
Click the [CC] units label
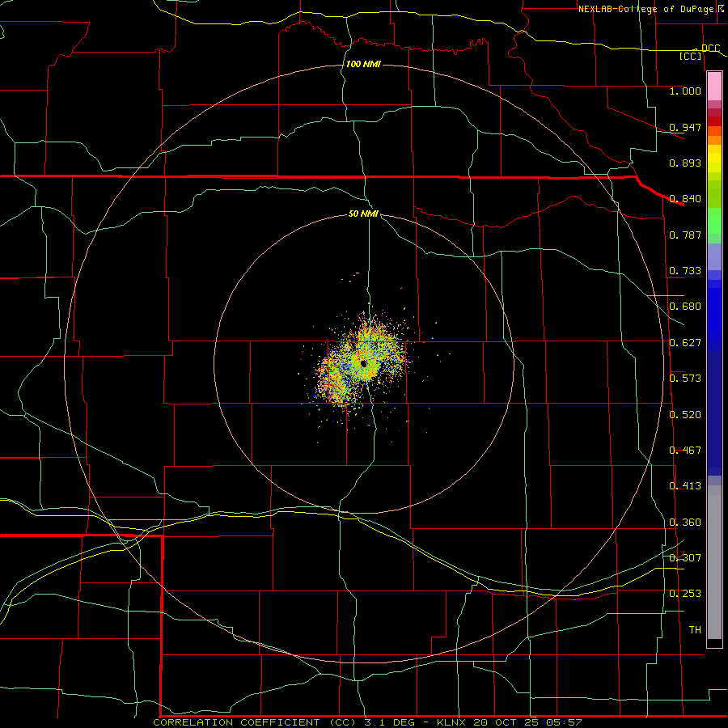pos(691,56)
